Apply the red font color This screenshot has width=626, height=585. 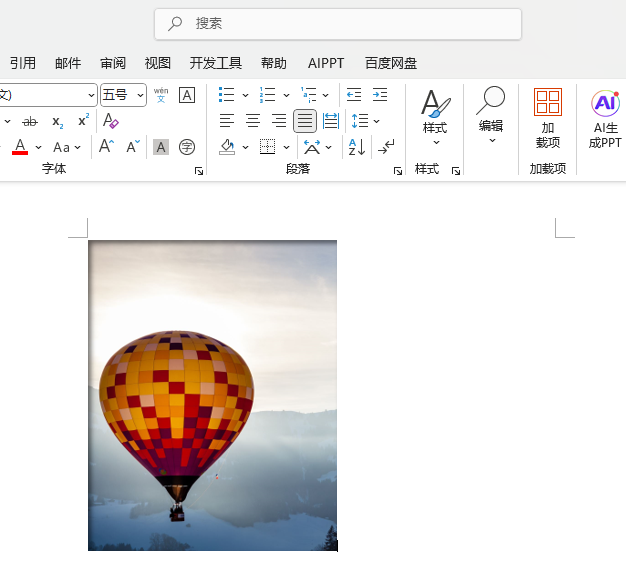pos(20,147)
